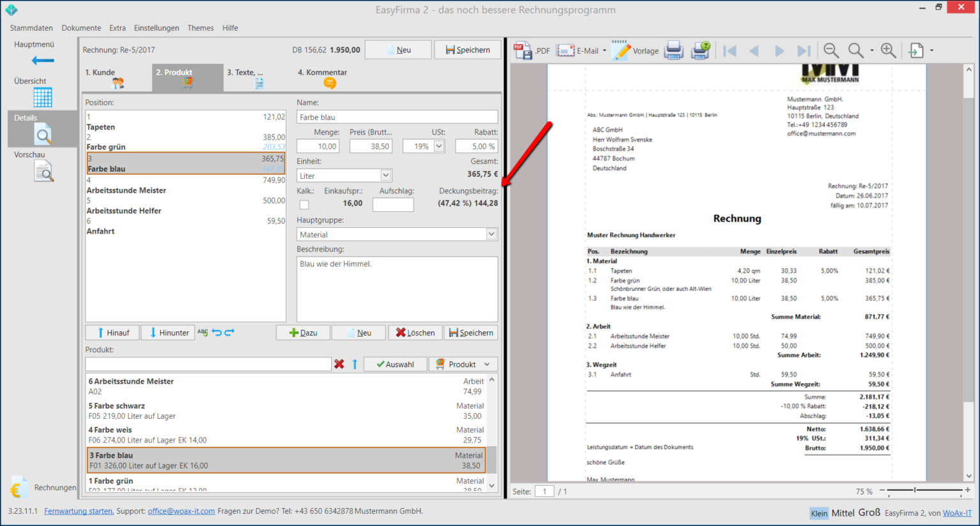Click EasyFirma diamond logo in title bar

click(11, 10)
